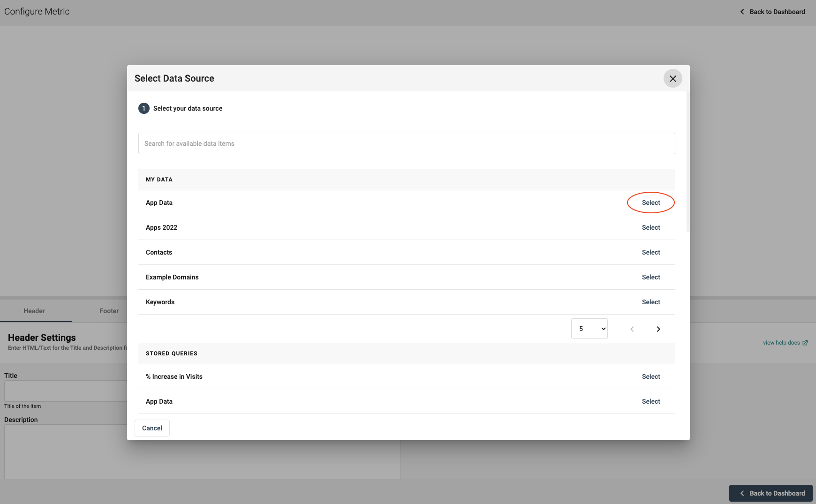The image size is (816, 504).
Task: Click the bottom Back to Dashboard button
Action: (771, 493)
